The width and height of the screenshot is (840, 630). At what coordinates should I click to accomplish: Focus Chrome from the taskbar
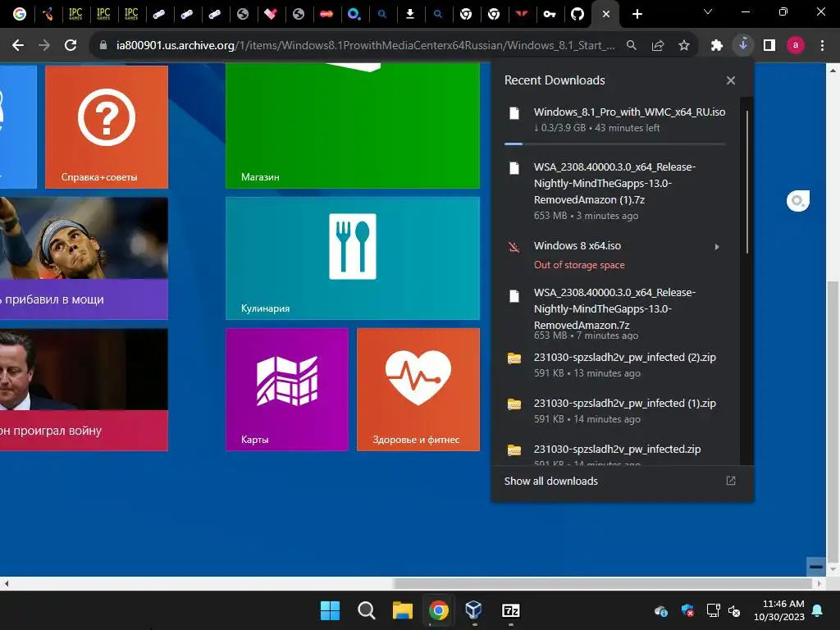[438, 610]
